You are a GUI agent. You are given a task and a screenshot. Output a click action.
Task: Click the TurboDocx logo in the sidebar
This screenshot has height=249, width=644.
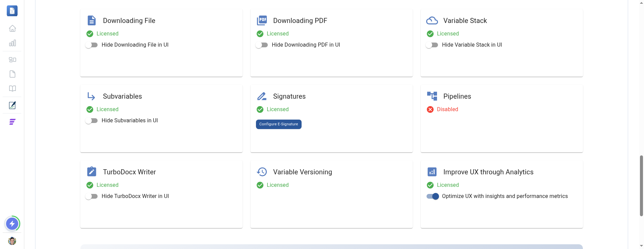tap(12, 11)
